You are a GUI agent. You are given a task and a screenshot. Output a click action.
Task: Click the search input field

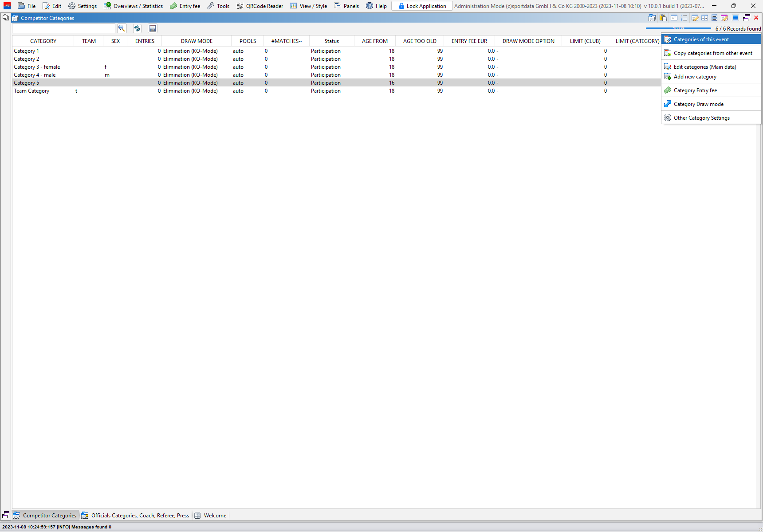(x=63, y=28)
